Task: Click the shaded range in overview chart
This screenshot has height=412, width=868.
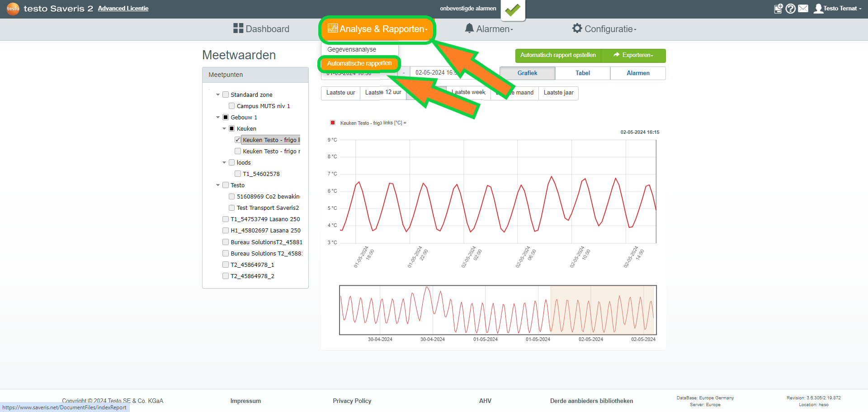Action: (602, 310)
